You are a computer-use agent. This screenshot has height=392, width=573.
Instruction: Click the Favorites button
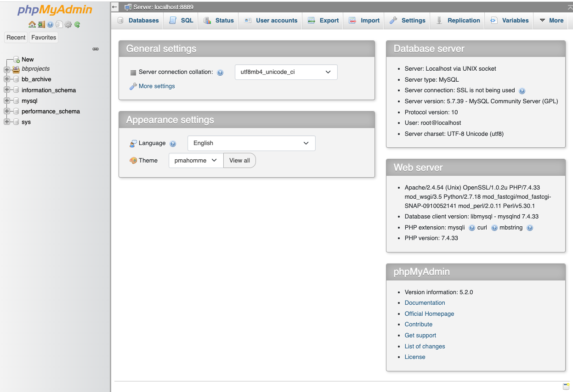pos(44,38)
